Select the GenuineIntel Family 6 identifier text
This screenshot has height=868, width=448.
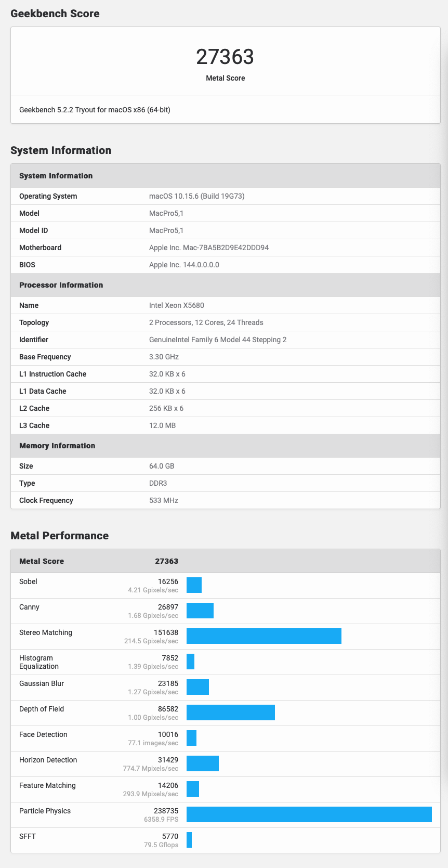218,340
